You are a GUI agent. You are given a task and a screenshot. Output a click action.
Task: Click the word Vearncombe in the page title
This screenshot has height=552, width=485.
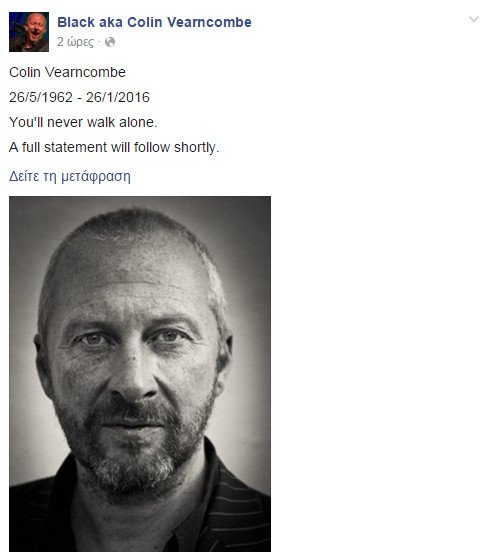[209, 22]
